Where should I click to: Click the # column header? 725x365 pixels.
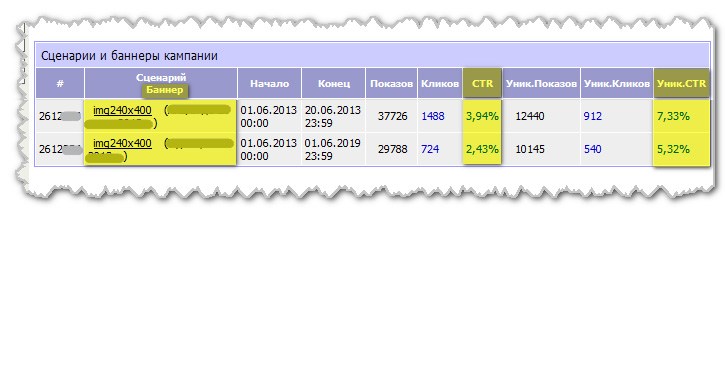(60, 84)
